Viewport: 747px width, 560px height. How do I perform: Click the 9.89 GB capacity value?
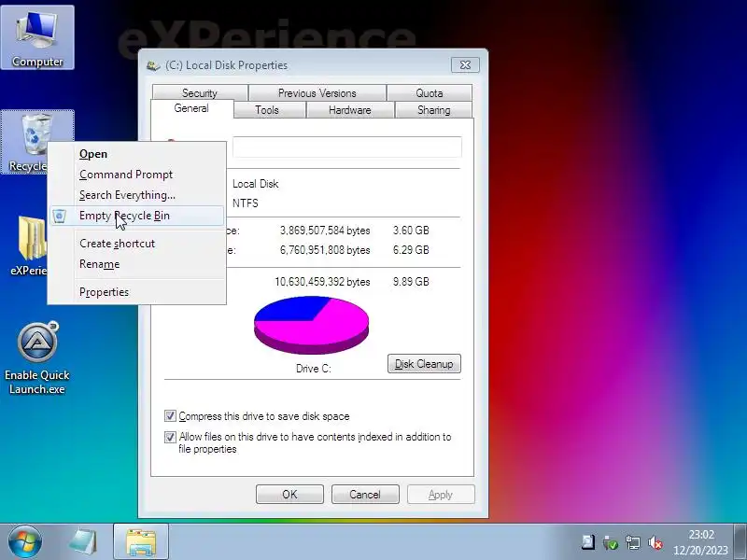click(x=411, y=282)
